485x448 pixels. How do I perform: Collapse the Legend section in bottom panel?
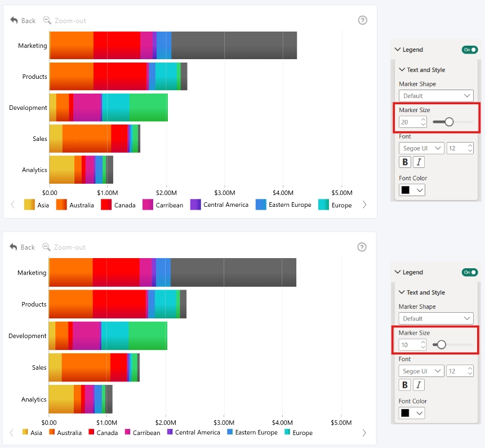tap(398, 272)
